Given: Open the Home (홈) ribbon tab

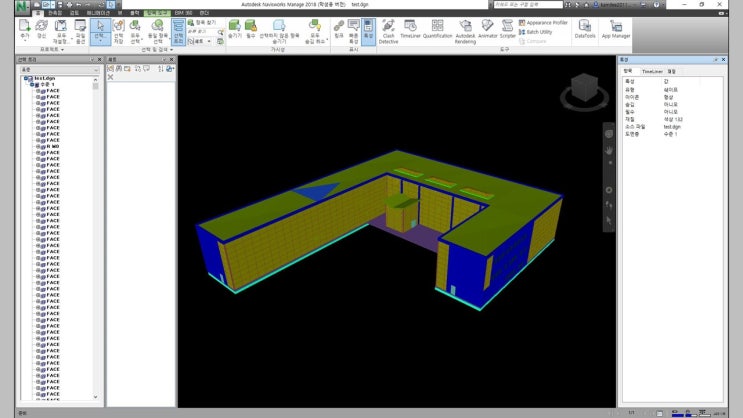Looking at the screenshot, I should point(39,13).
